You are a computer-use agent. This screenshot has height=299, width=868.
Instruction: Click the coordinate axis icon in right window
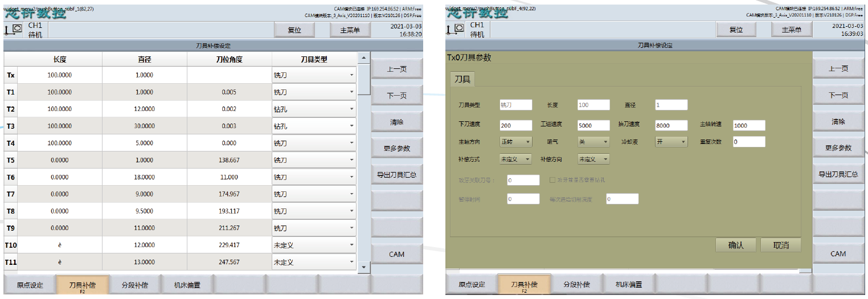456,30
